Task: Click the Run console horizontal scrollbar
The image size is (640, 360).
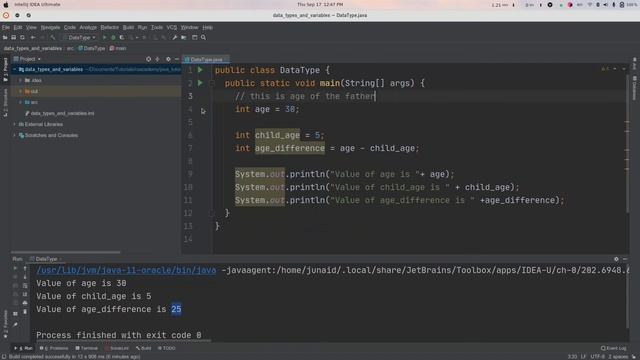Action: [x=124, y=340]
